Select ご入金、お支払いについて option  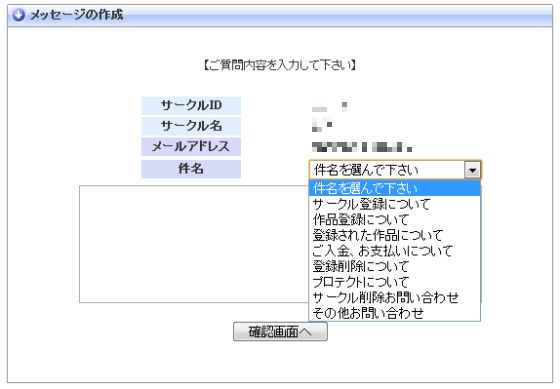(x=395, y=251)
